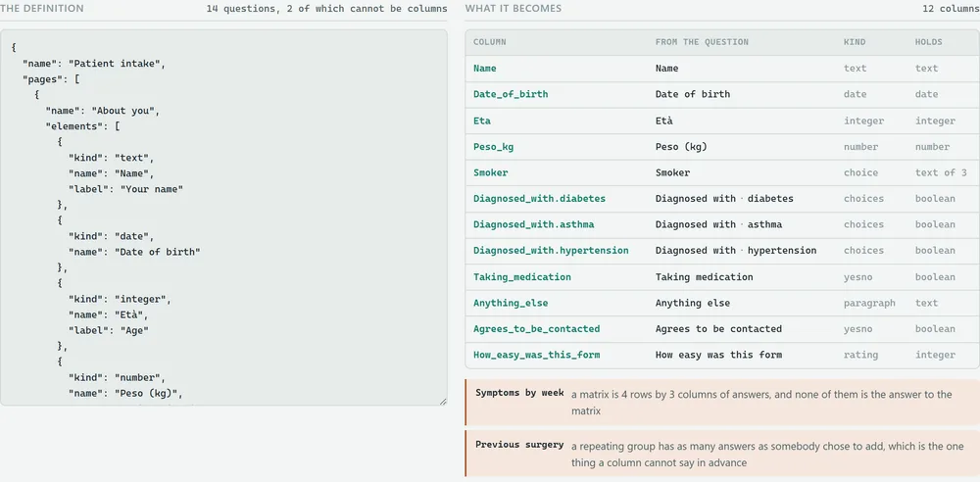Click the "About you" page name line
The image size is (980, 482).
pos(103,110)
